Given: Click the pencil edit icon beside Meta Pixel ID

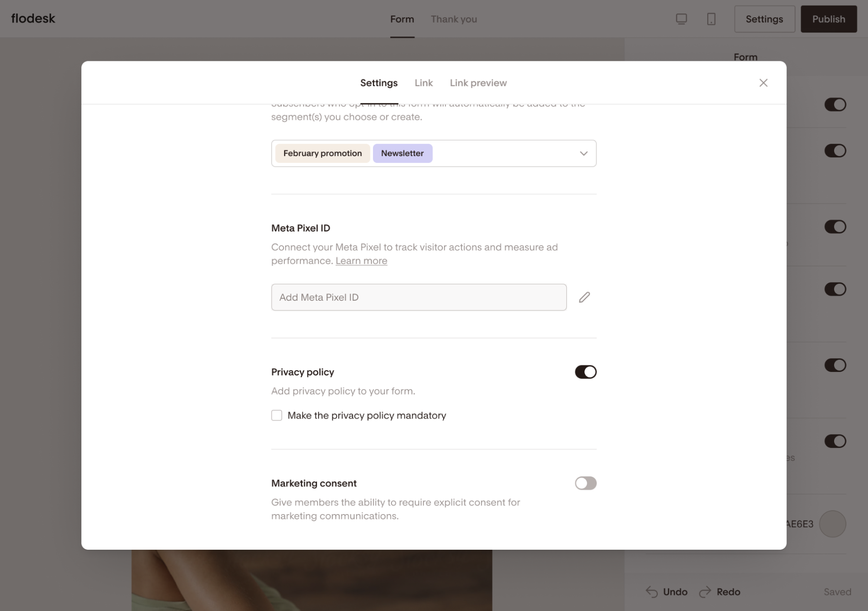Looking at the screenshot, I should point(584,297).
